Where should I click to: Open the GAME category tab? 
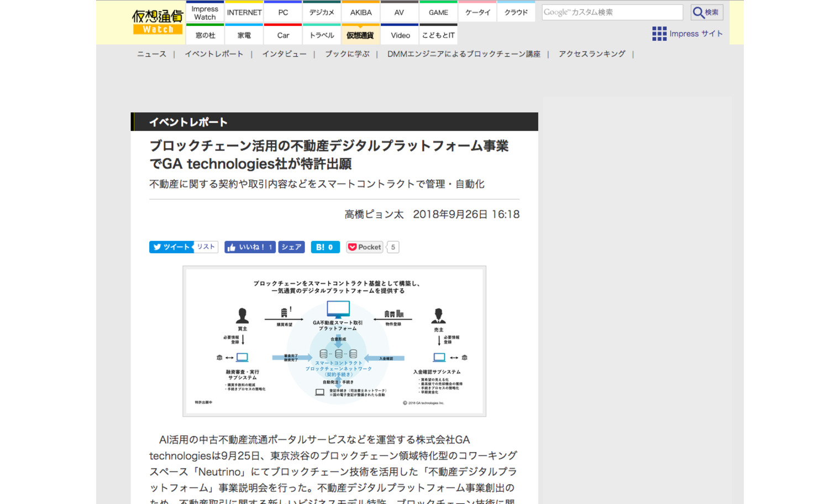coord(438,12)
